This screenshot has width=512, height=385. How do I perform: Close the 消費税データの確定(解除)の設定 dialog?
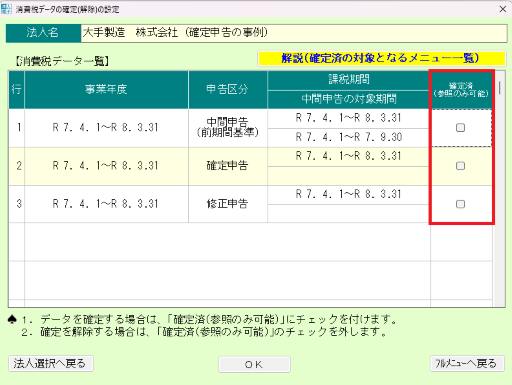[503, 9]
